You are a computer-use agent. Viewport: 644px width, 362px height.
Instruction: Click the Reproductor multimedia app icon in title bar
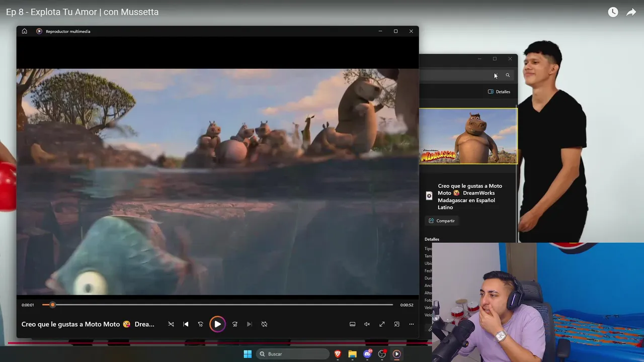tap(39, 31)
